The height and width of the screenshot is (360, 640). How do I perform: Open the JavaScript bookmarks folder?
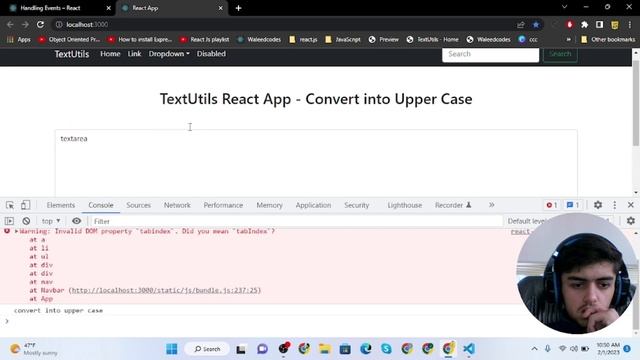tap(343, 40)
